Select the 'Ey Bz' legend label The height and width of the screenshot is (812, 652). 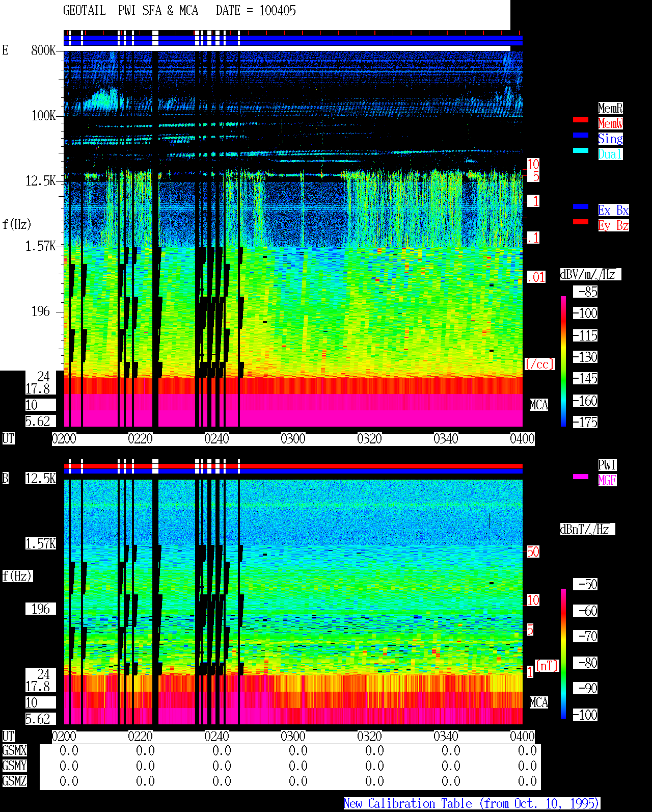[x=613, y=225]
